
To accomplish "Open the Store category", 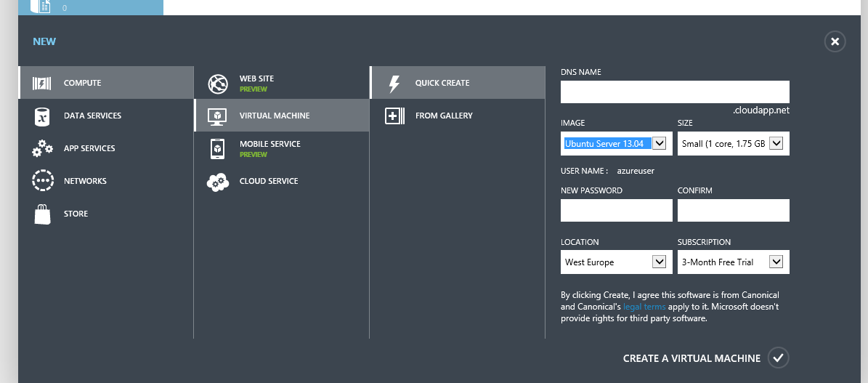I will point(106,214).
